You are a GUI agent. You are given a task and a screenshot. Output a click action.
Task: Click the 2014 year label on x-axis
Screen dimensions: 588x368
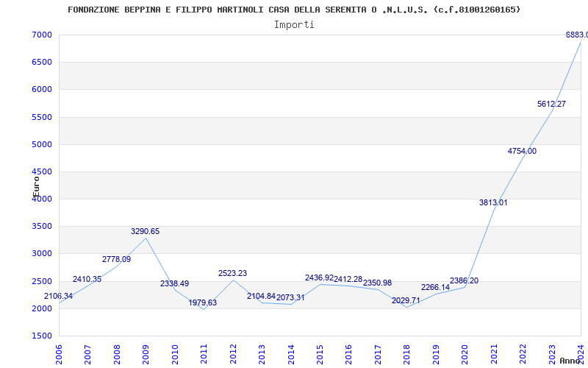click(x=291, y=355)
